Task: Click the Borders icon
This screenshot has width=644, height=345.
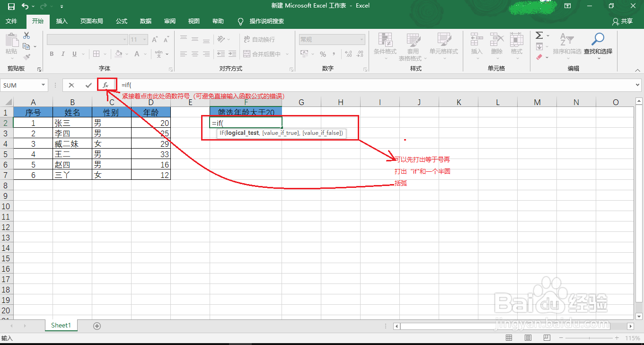Action: tap(96, 54)
